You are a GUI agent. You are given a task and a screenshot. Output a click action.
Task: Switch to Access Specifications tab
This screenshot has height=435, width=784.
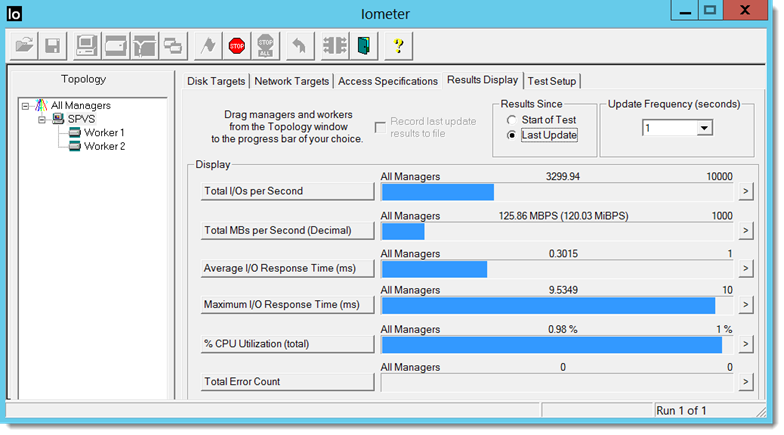(388, 81)
